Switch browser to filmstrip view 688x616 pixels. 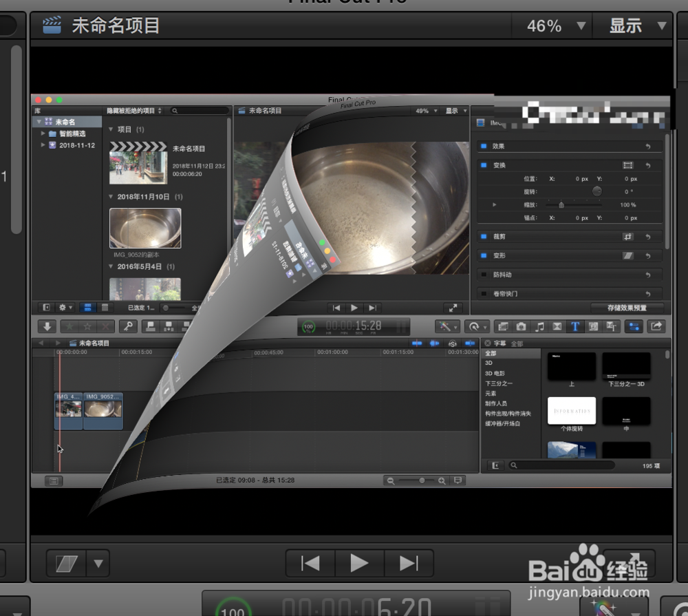point(88,308)
